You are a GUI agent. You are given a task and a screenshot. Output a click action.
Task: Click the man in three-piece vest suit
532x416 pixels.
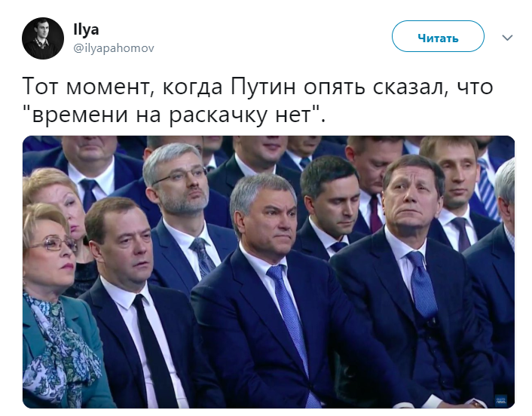(x=414, y=282)
